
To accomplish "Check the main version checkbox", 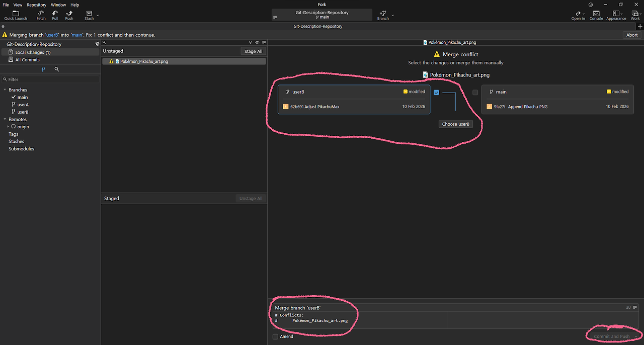I will (475, 92).
